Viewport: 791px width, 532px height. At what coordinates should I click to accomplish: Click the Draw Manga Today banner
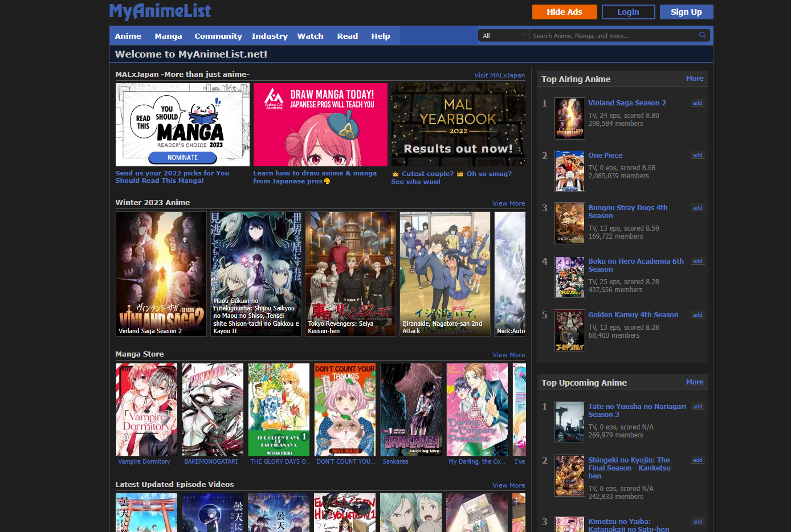(x=320, y=125)
